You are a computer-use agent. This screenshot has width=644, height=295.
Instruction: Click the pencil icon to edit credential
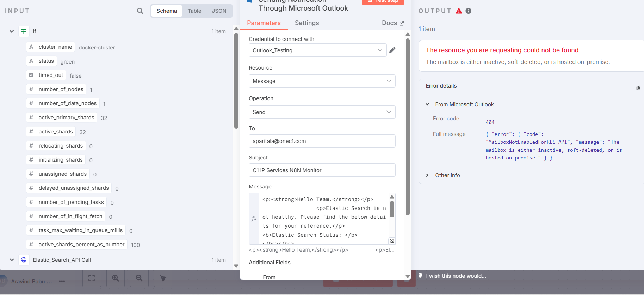tap(392, 50)
